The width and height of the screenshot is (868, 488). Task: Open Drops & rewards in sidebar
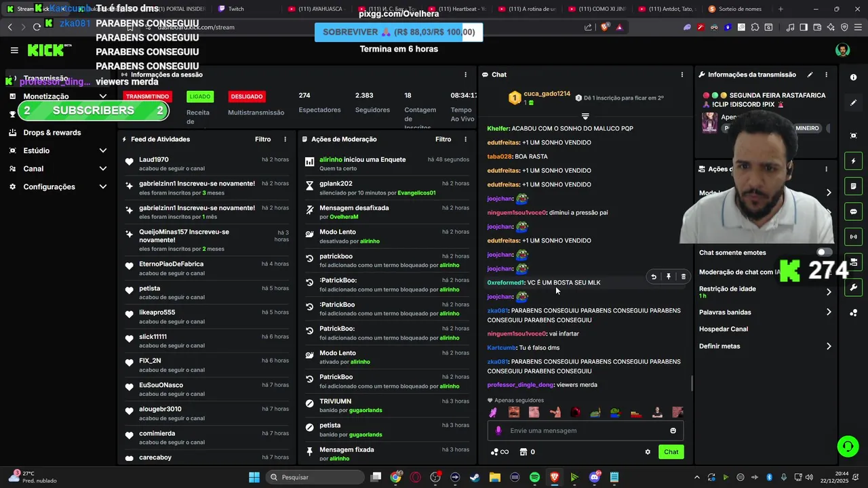[52, 133]
